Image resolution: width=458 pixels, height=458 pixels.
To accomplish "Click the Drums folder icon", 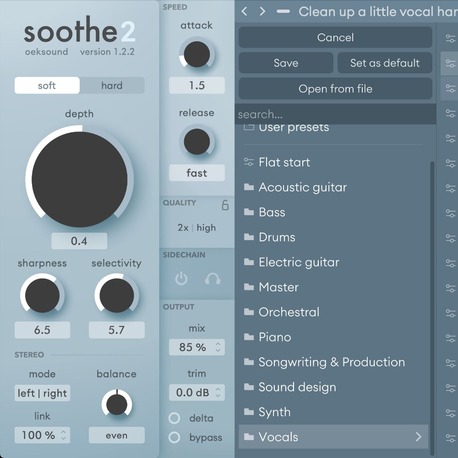I will (x=249, y=237).
